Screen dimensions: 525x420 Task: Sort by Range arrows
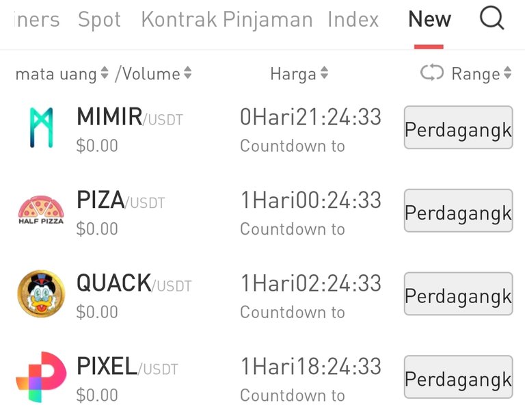point(508,73)
